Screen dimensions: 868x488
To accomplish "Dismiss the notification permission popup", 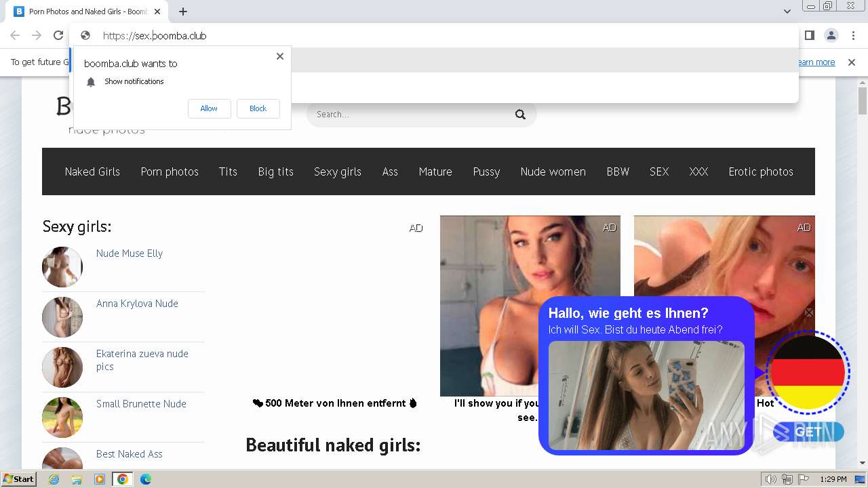I will pyautogui.click(x=280, y=56).
